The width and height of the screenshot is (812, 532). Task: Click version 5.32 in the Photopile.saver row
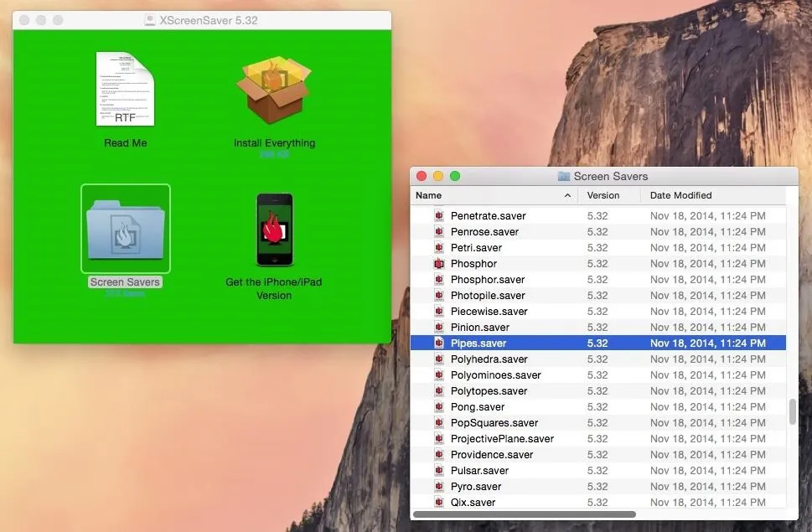[597, 296]
